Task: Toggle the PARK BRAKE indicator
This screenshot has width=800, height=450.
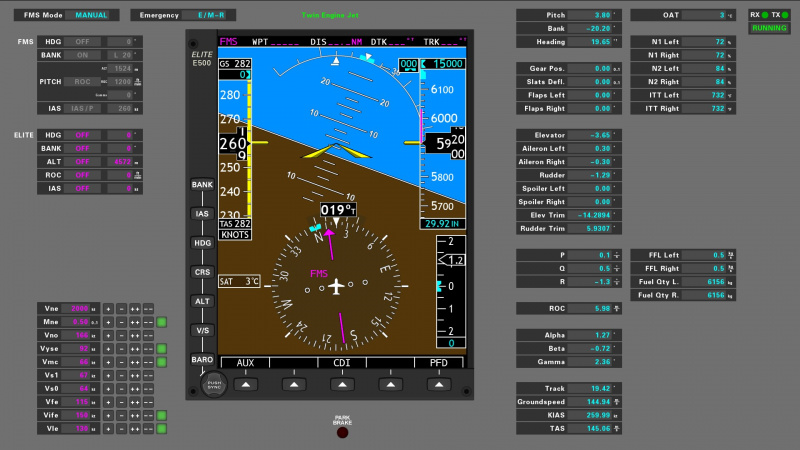Action: tap(343, 432)
